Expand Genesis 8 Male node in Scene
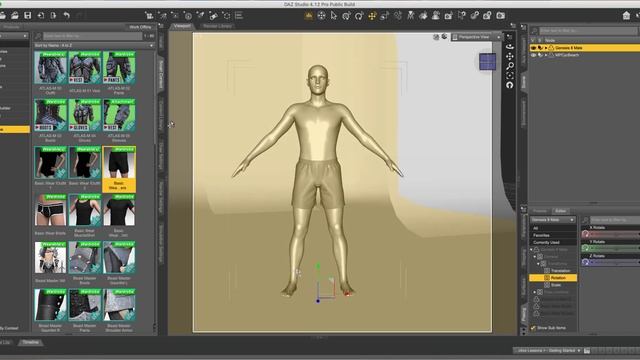 tap(546, 48)
